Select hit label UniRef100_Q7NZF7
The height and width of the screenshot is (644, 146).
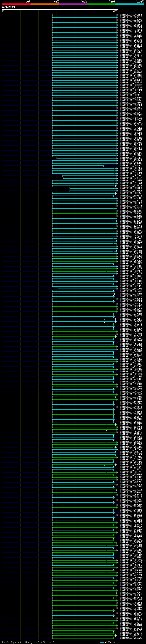pos(131,263)
